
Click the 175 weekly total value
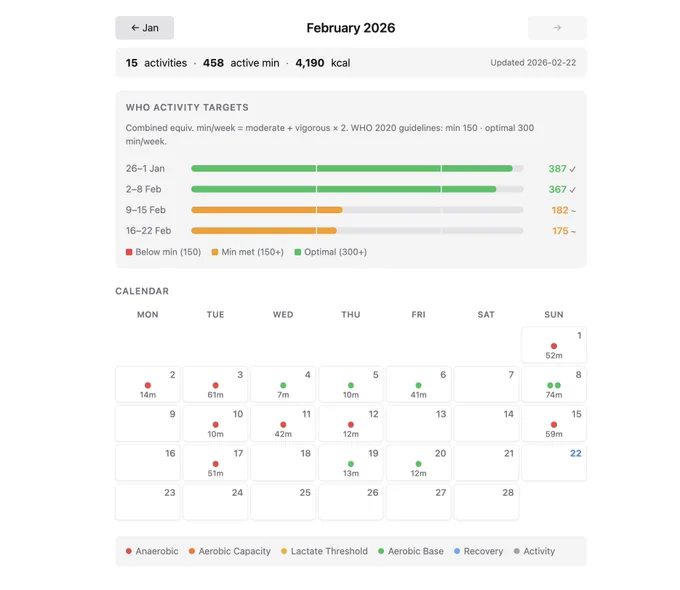click(x=560, y=231)
